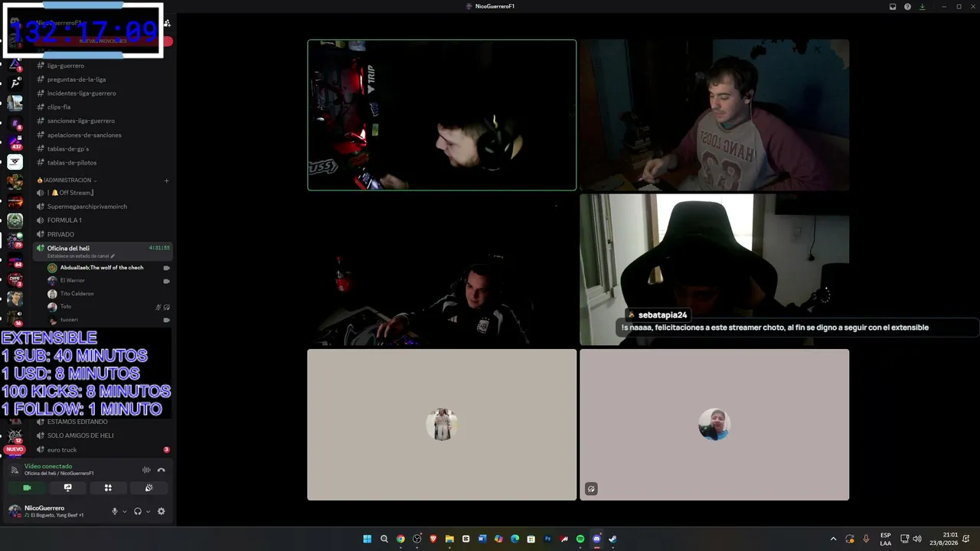Open microphone input options arrow
Image resolution: width=980 pixels, height=551 pixels.
point(125,511)
